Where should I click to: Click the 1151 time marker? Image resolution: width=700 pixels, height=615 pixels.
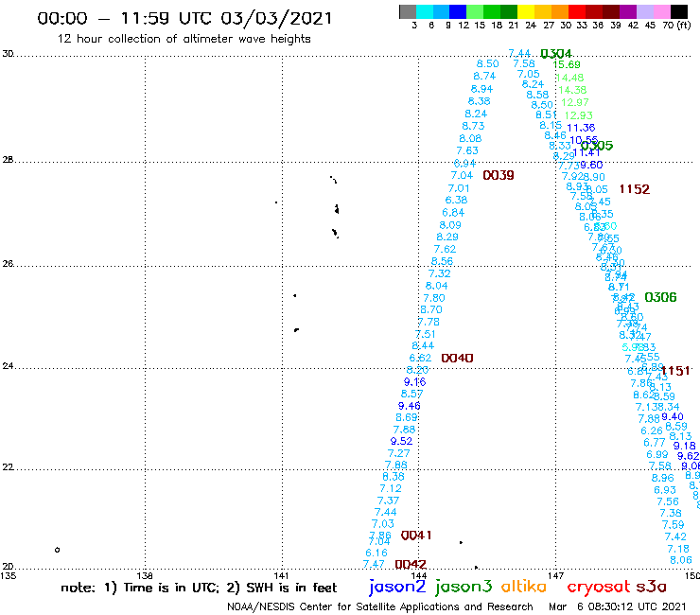coord(675,371)
